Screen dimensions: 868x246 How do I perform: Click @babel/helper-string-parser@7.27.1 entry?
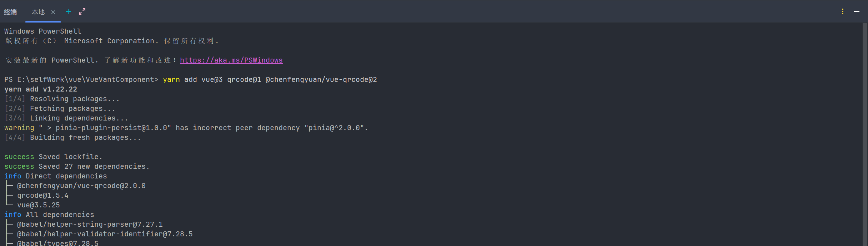(90, 224)
